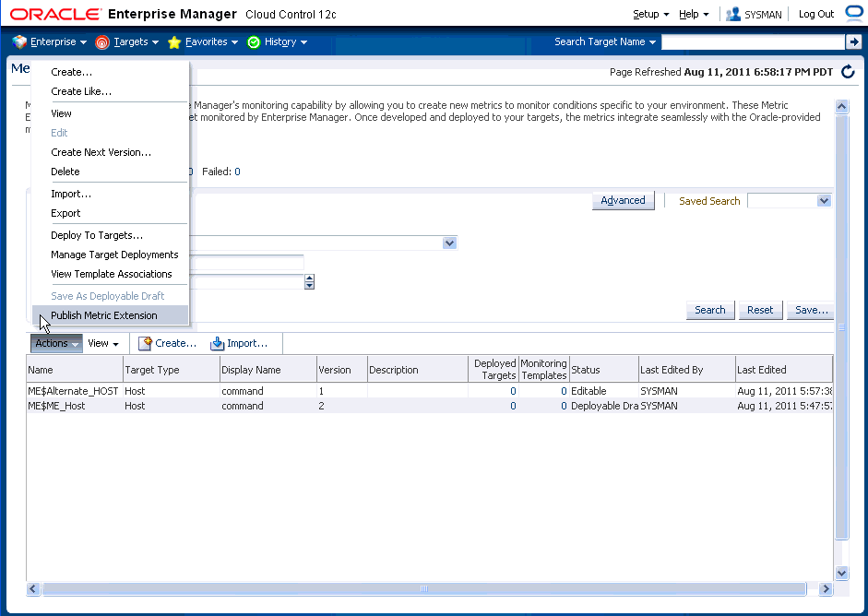Click the Status column header

pos(604,369)
